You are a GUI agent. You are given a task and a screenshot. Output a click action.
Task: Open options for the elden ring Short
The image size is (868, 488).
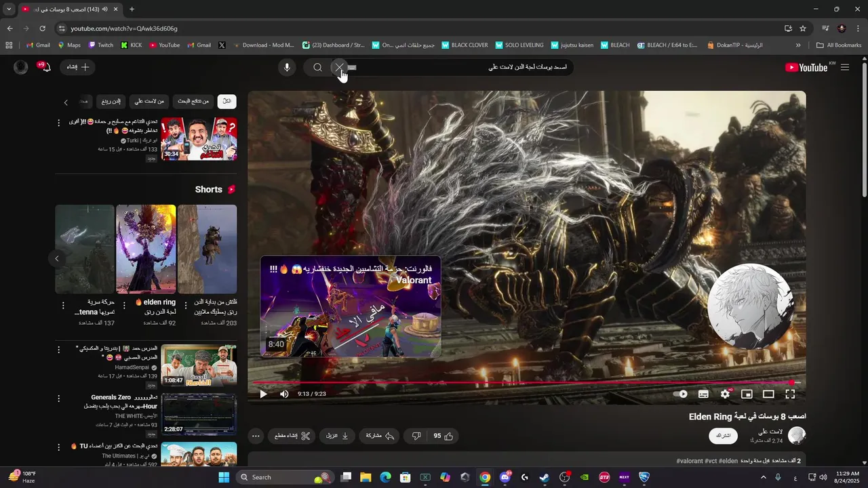tap(124, 306)
